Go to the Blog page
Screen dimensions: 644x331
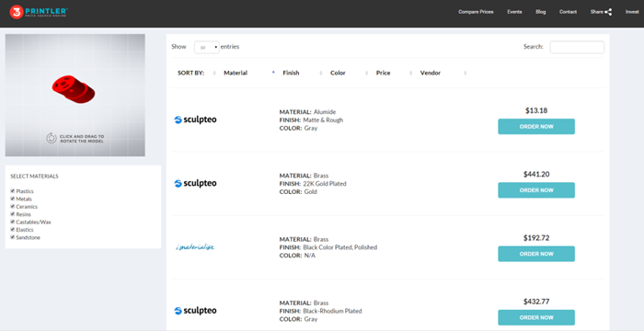point(541,12)
